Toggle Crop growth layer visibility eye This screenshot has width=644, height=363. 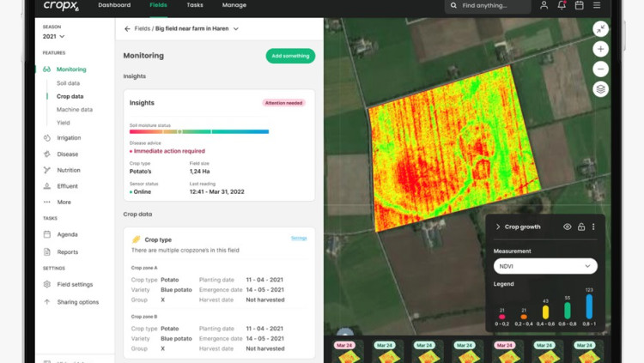[x=567, y=227]
